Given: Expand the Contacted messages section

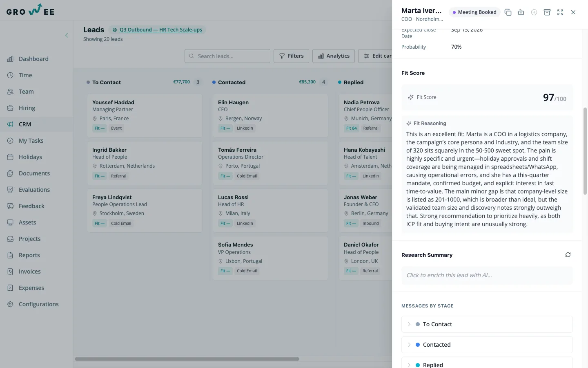Looking at the screenshot, I should point(487,345).
